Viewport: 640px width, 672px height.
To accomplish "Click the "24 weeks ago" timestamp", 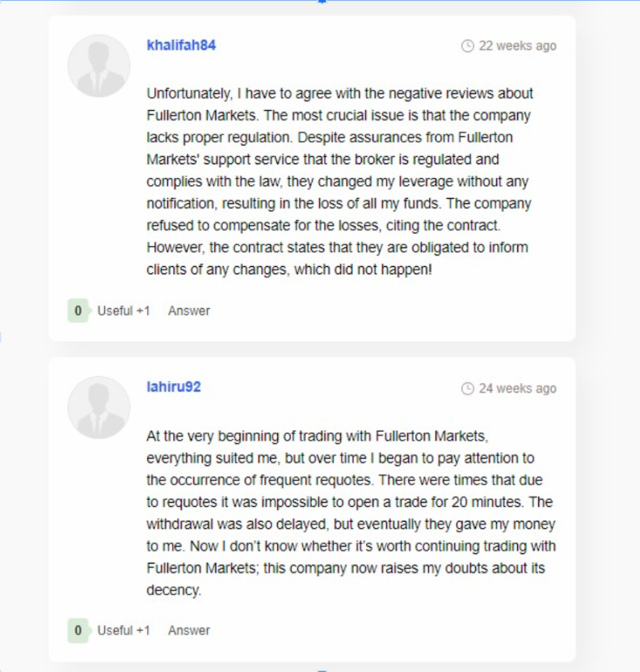I will (517, 389).
